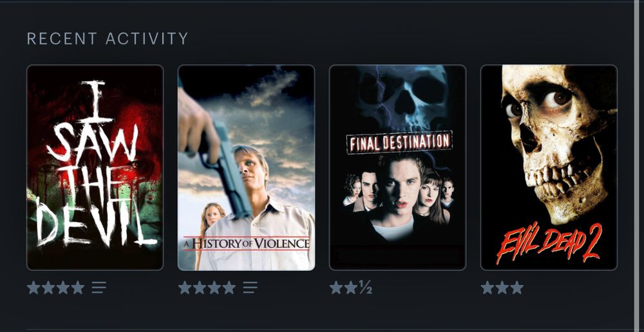Click the pistol on the History of Violence poster
Viewport: 644px width, 332px height.
point(229,169)
